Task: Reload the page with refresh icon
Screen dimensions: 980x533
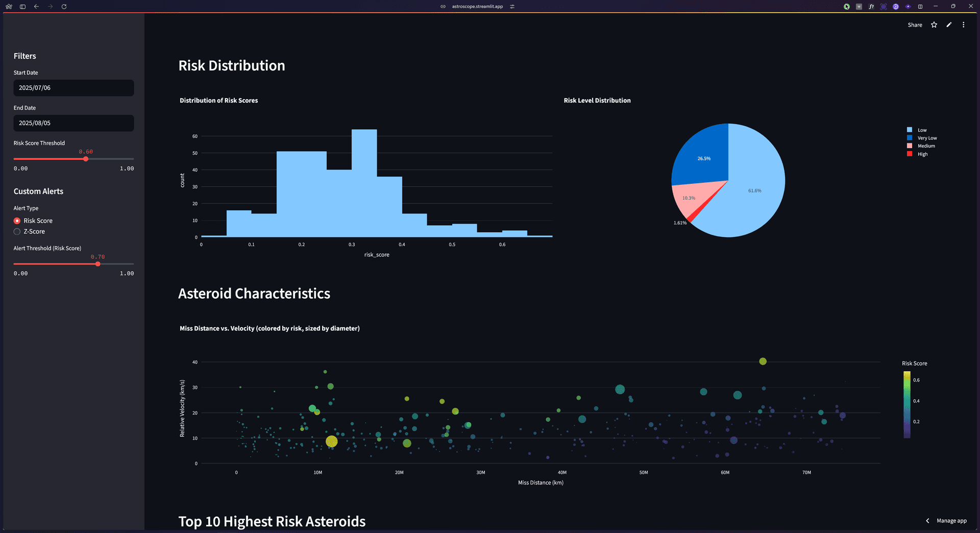Action: point(64,7)
